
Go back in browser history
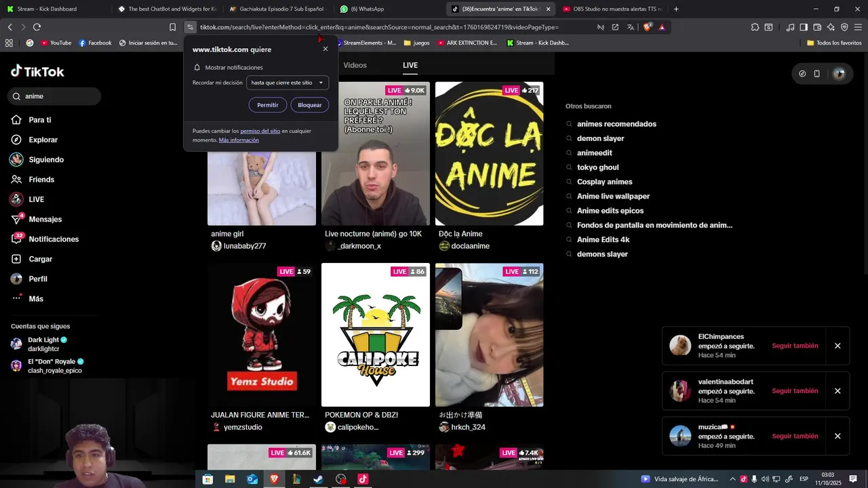9,27
